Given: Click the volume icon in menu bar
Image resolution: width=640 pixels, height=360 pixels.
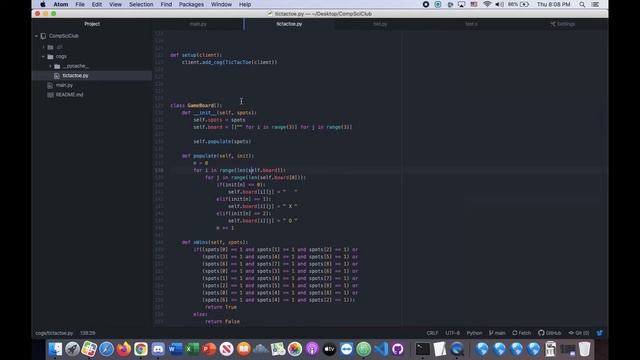Looking at the screenshot, I should click(499, 4).
